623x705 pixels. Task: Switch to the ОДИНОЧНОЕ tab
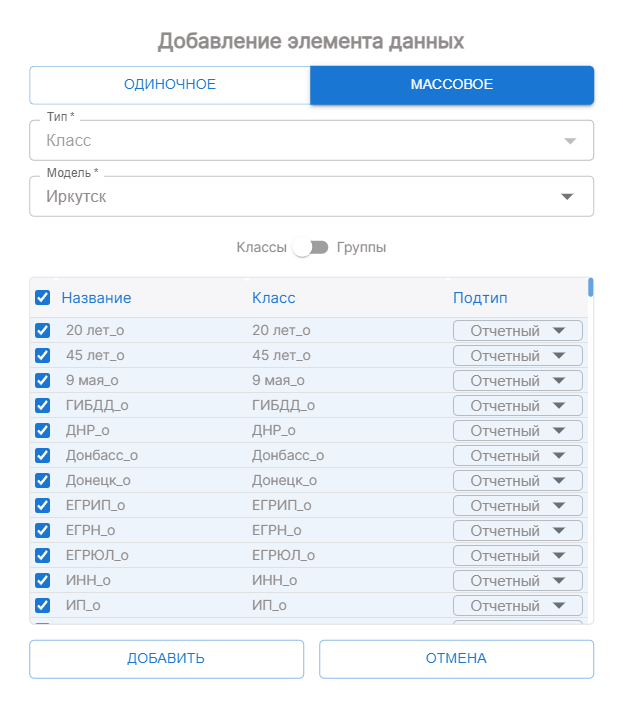[x=169, y=85]
